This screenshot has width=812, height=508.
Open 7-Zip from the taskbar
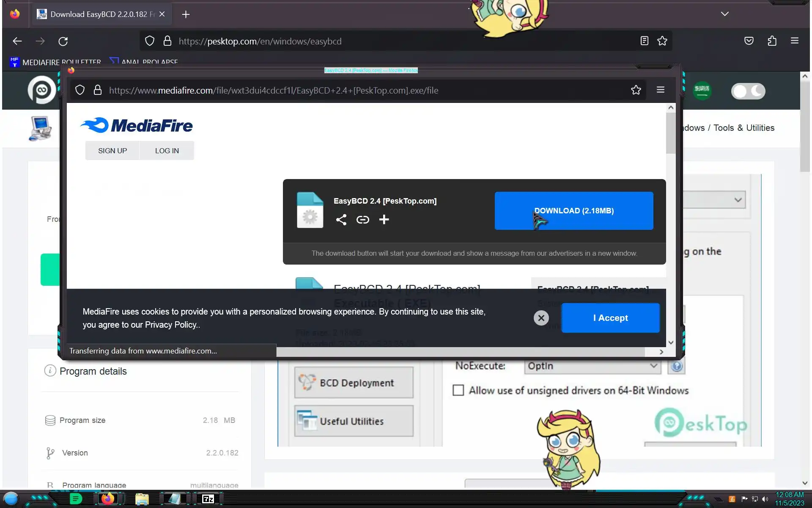pos(208,499)
